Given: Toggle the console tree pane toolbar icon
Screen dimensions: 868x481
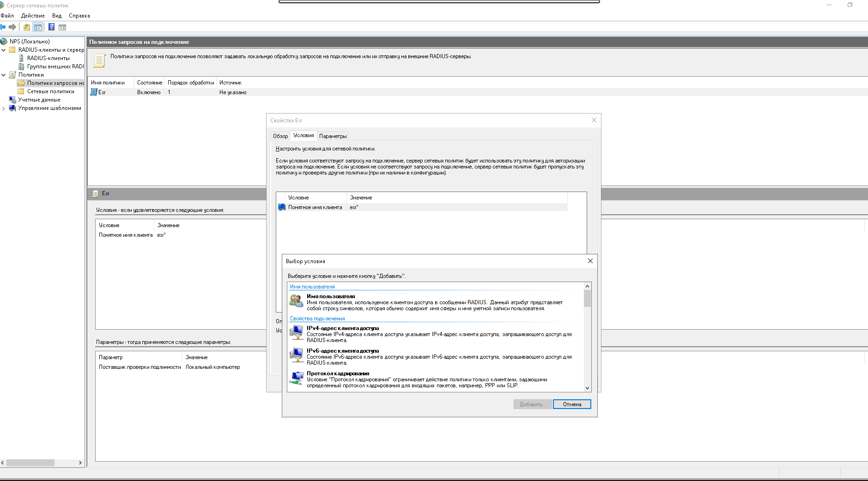Looking at the screenshot, I should pos(38,27).
